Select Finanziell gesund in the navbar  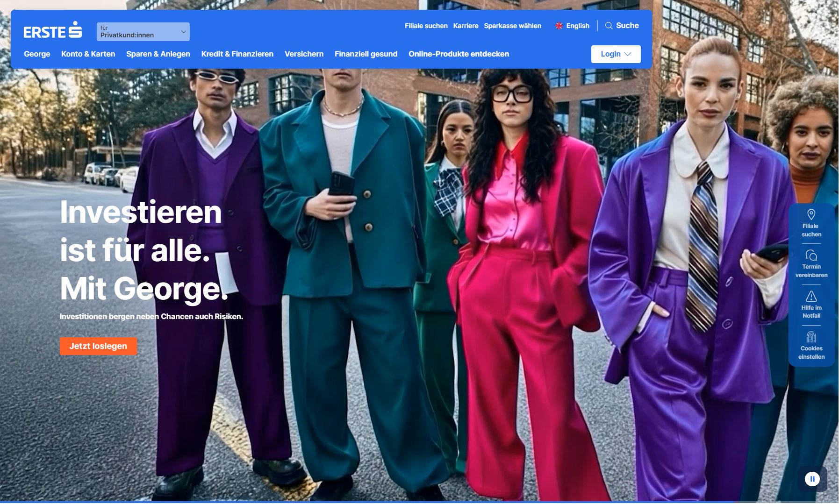pyautogui.click(x=366, y=54)
